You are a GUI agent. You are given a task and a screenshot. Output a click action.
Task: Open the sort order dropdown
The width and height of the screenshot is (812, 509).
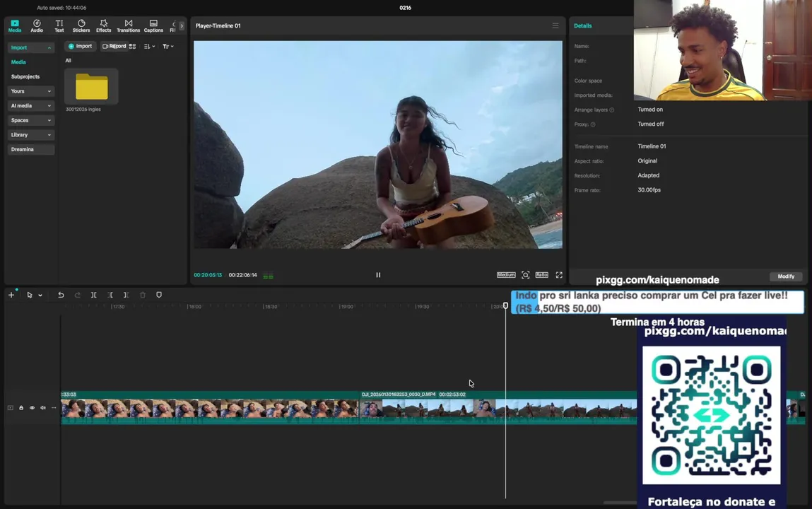[149, 47]
